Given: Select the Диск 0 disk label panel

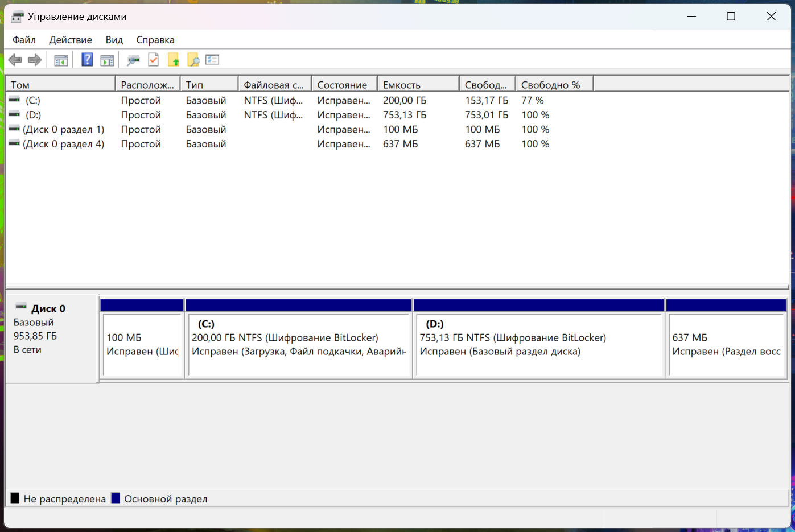Looking at the screenshot, I should 52,338.
